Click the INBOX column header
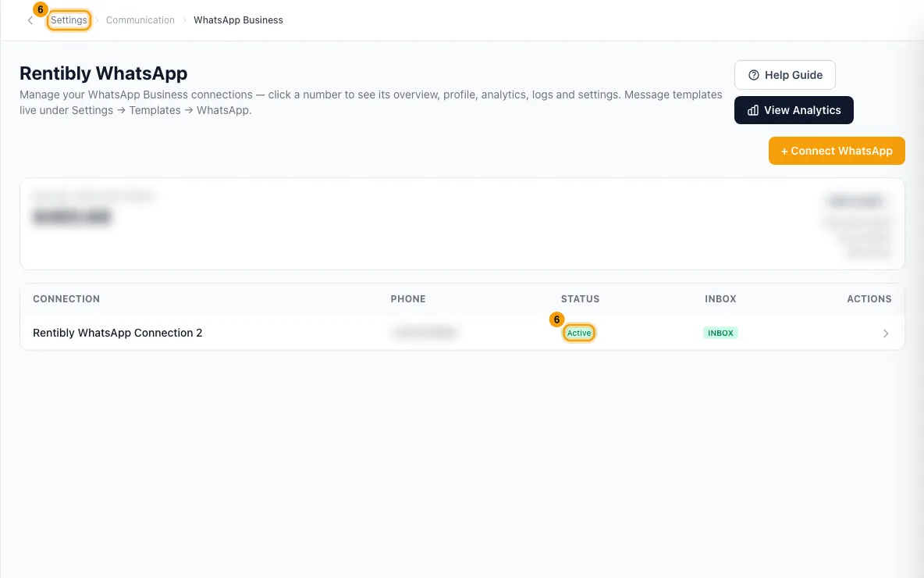This screenshot has width=924, height=578. click(720, 299)
